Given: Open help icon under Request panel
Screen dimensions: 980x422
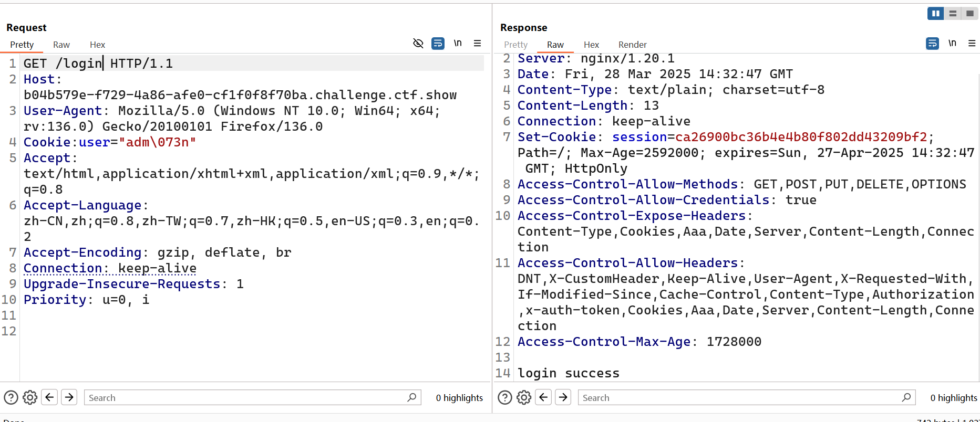Looking at the screenshot, I should [11, 397].
